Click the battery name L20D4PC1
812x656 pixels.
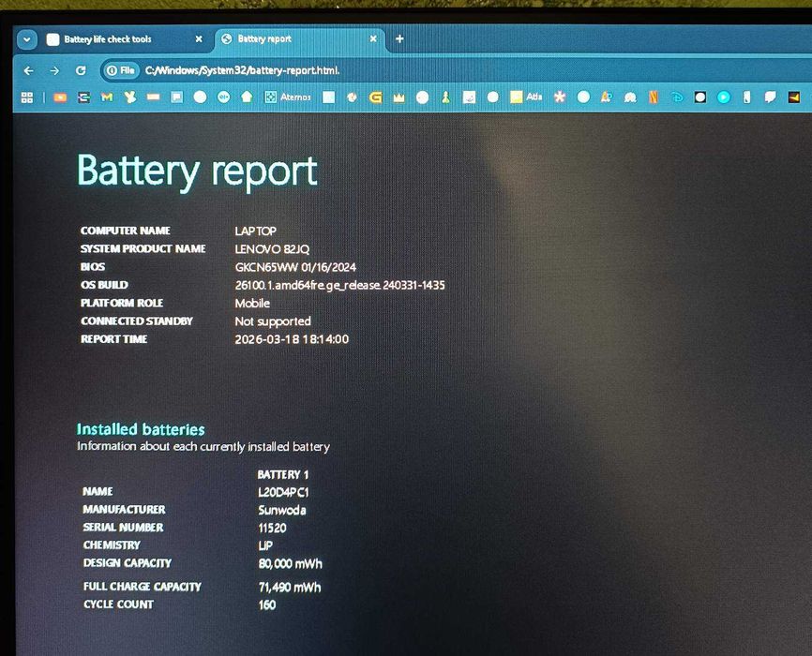pyautogui.click(x=283, y=492)
